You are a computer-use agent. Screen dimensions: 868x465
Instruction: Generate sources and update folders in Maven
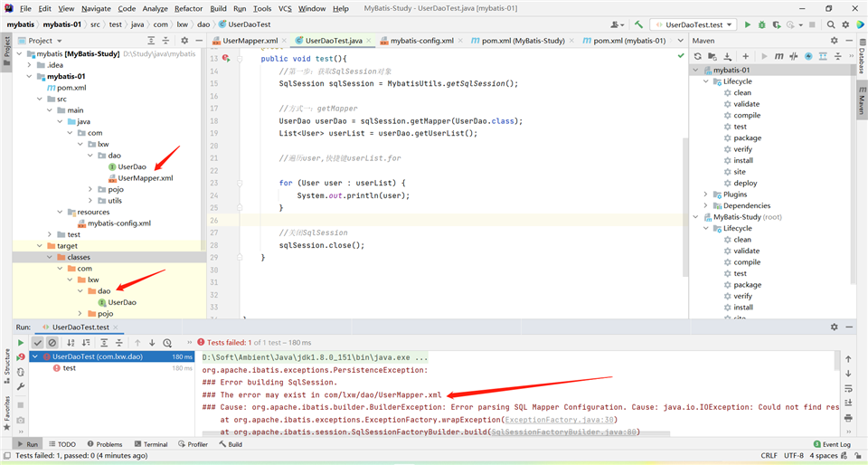[x=712, y=56]
